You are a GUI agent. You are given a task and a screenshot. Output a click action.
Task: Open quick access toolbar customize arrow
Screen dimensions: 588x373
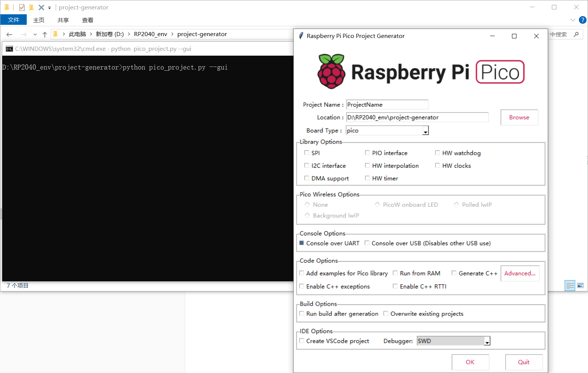(x=49, y=8)
